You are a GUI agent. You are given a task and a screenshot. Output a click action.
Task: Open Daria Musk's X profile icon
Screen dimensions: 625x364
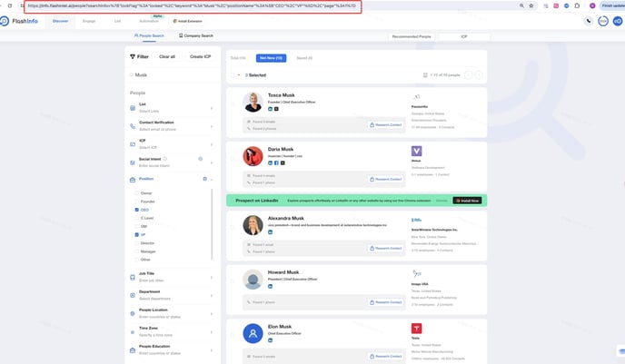click(x=283, y=162)
